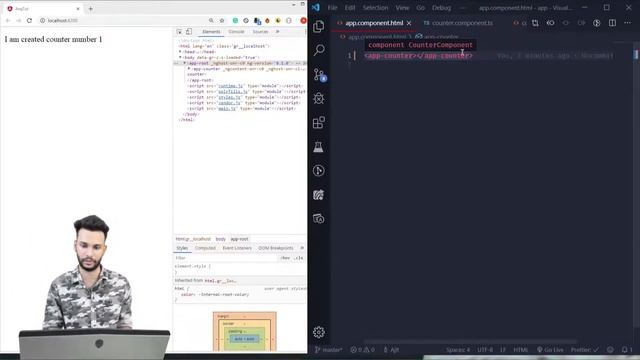This screenshot has width=640, height=360.
Task: Click the activity bar icon above the bottom one
Action: click(x=319, y=195)
